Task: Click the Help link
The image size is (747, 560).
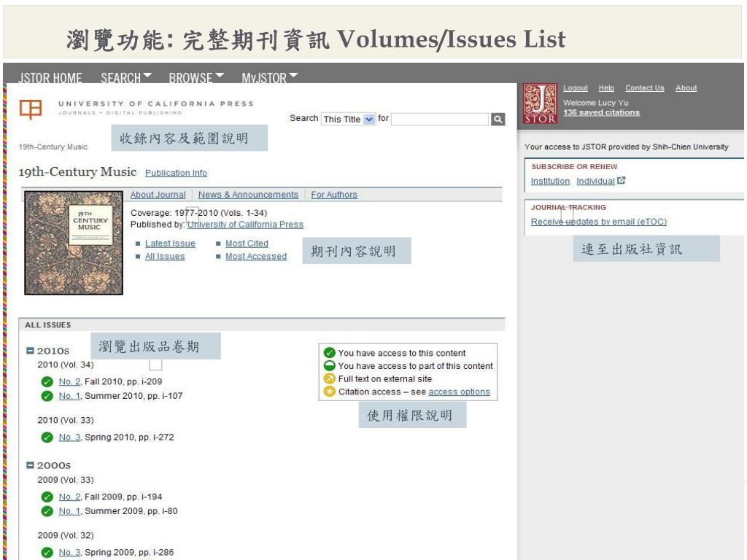Action: pos(606,88)
